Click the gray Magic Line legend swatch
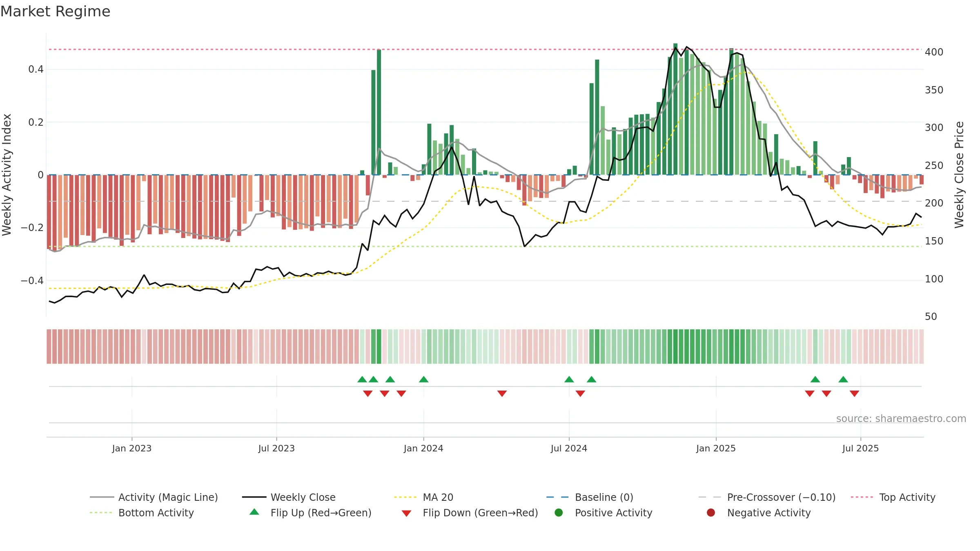This screenshot has height=551, width=980. (x=102, y=497)
